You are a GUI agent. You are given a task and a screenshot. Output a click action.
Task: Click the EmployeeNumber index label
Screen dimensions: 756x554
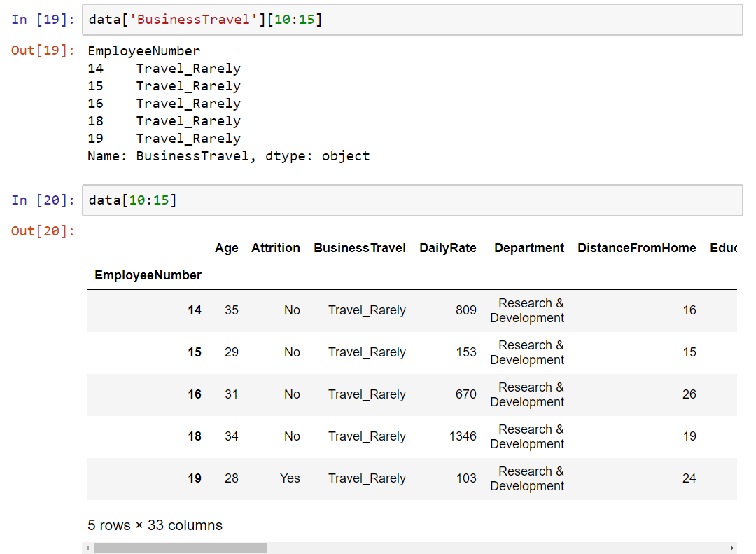coord(148,275)
